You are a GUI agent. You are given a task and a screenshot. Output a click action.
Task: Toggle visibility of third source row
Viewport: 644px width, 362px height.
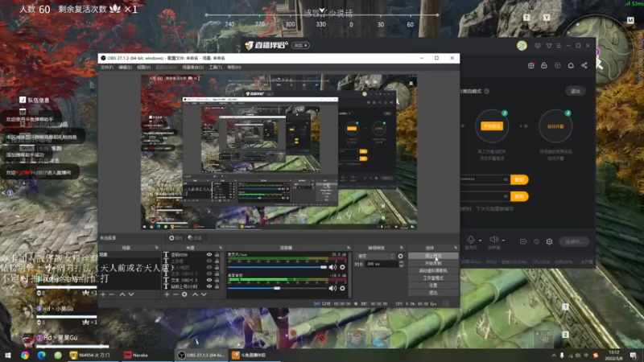pyautogui.click(x=209, y=267)
